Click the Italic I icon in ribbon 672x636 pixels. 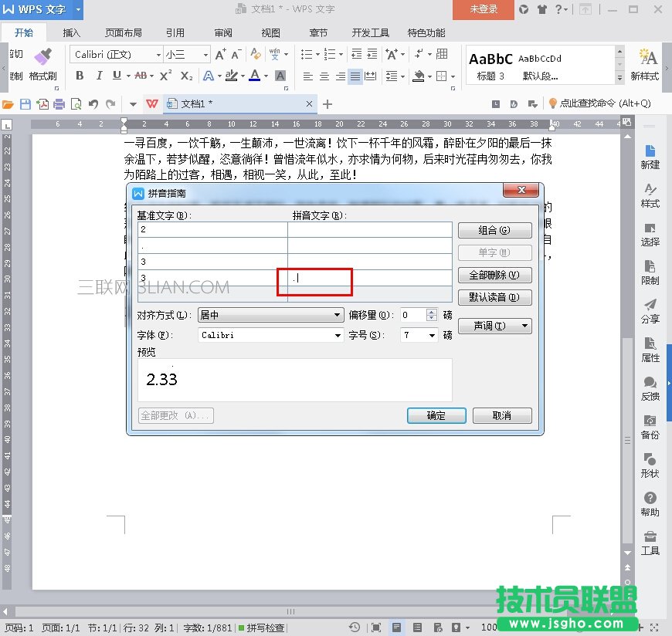[x=98, y=76]
